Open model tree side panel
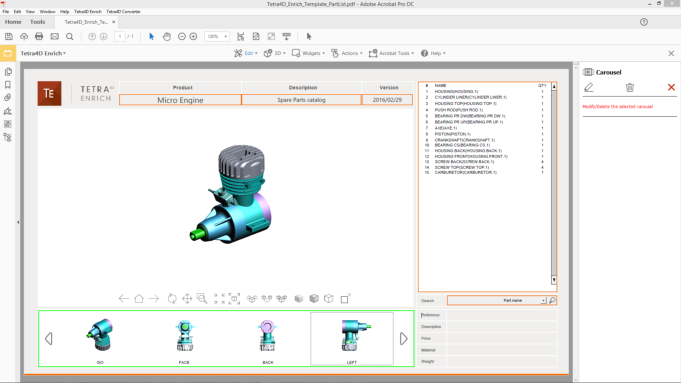This screenshot has width=681, height=383. [8, 138]
